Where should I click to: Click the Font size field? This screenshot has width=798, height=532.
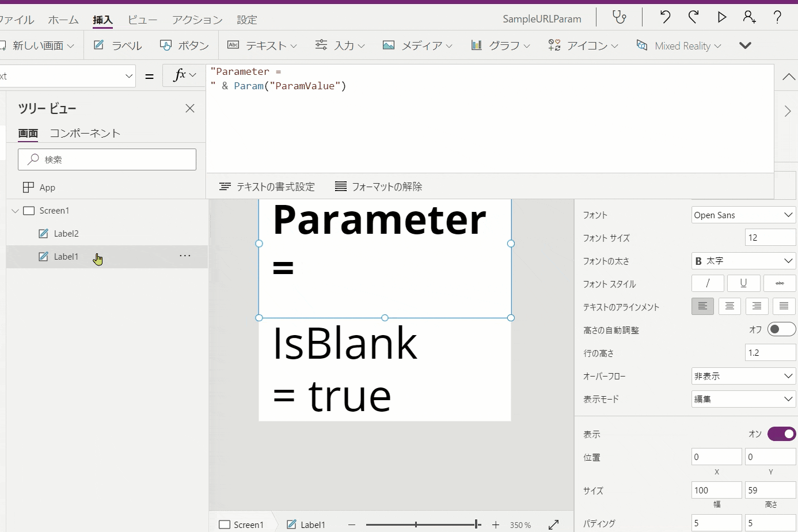pos(770,237)
